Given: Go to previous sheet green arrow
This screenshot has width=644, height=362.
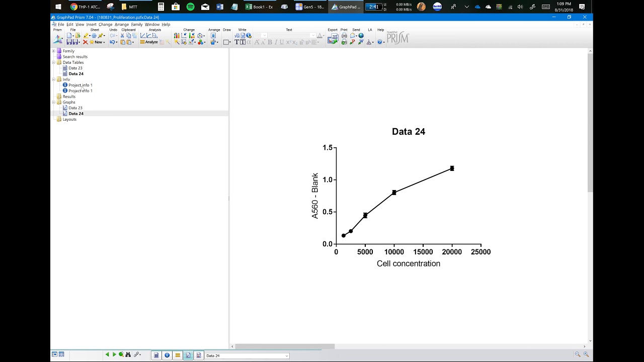Looking at the screenshot, I should (107, 355).
